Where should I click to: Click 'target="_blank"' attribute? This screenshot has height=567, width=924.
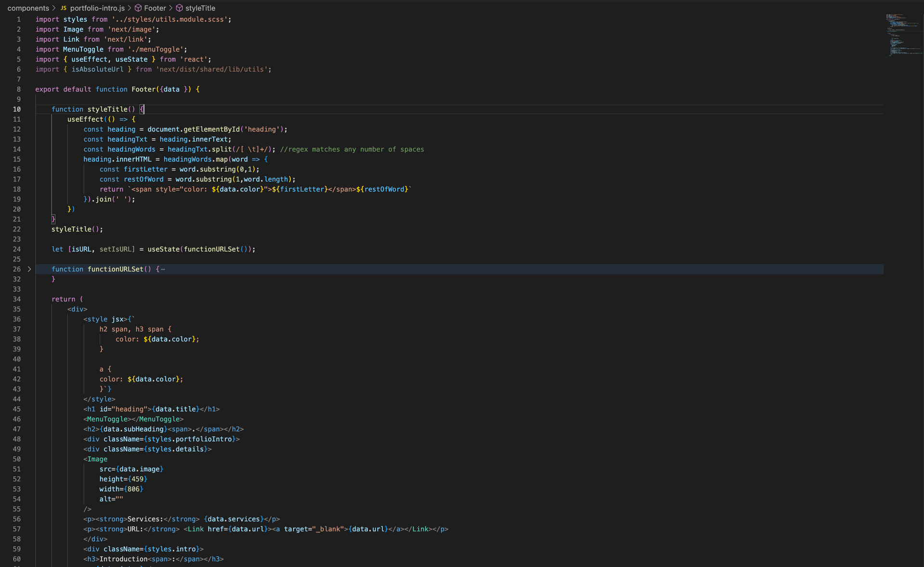[x=314, y=529]
